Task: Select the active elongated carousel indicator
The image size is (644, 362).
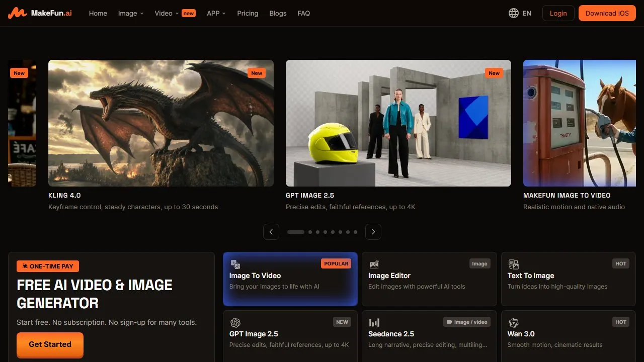Action: click(296, 232)
